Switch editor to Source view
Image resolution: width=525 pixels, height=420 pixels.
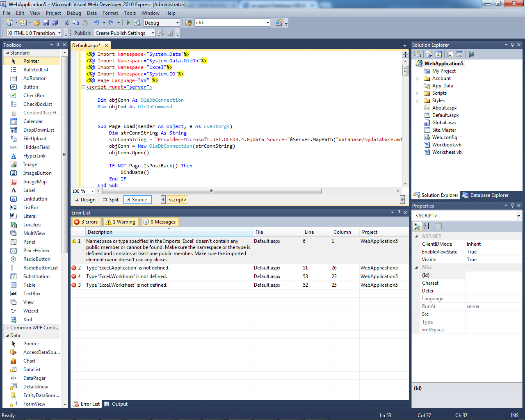coord(137,200)
